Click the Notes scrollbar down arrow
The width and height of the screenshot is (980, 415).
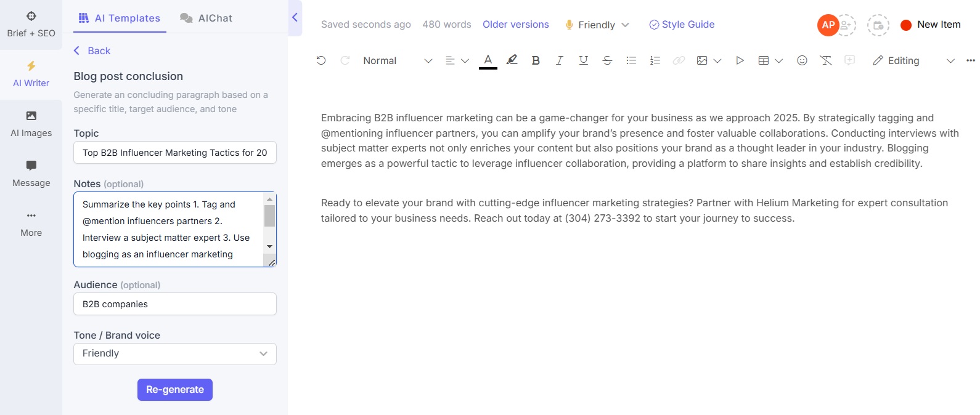(x=269, y=246)
